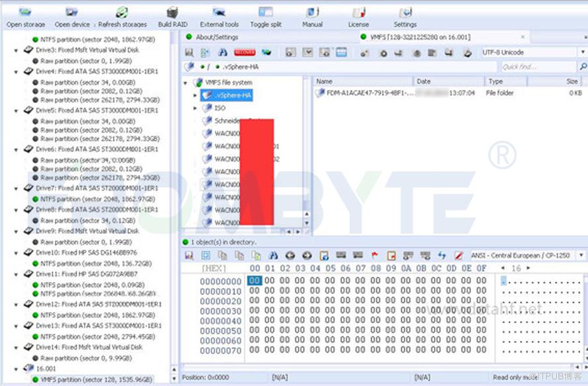
Task: Open External tools
Action: pyautogui.click(x=220, y=18)
